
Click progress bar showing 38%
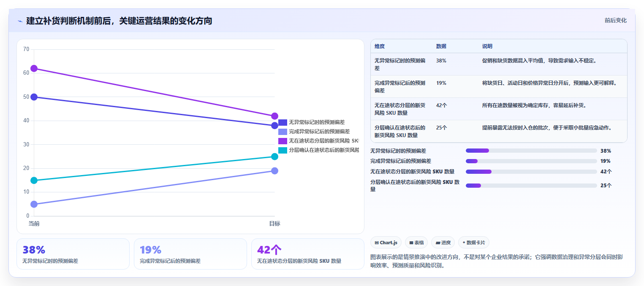[x=531, y=151]
